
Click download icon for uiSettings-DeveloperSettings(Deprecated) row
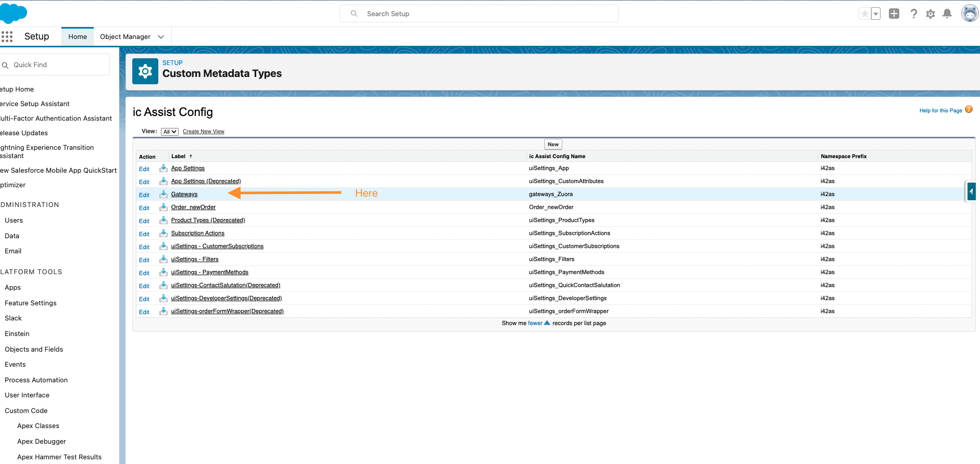point(164,298)
